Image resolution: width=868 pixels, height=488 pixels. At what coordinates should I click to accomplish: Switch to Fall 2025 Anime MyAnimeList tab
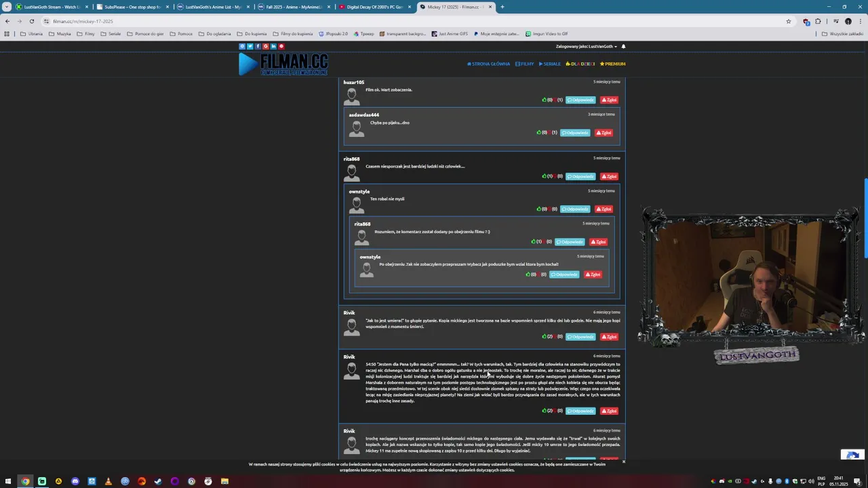point(294,7)
